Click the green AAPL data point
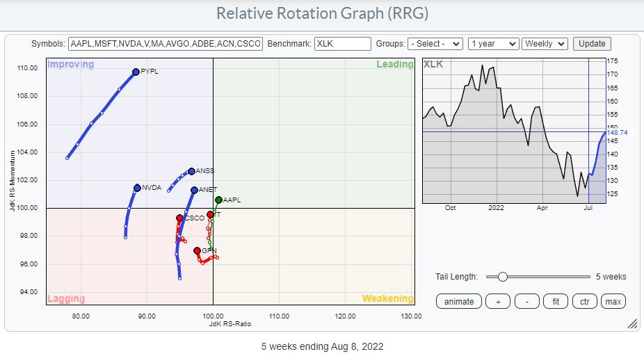Image resolution: width=644 pixels, height=354 pixels. point(218,200)
